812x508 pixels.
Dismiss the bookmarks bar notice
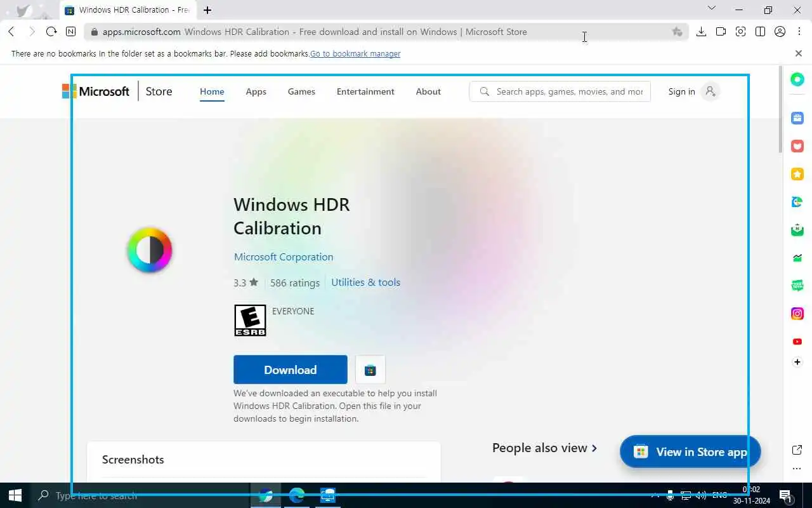(799, 53)
